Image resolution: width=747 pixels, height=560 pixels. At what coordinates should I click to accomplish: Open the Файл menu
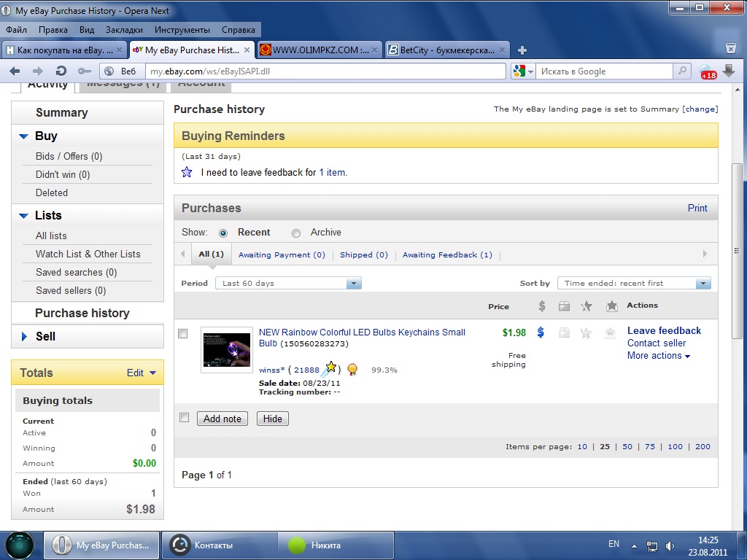pyautogui.click(x=16, y=29)
